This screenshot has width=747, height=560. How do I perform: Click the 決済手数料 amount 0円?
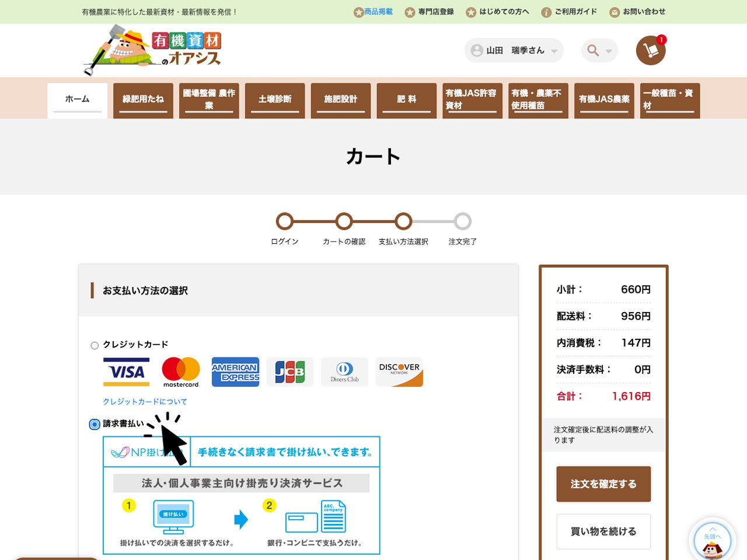point(643,370)
